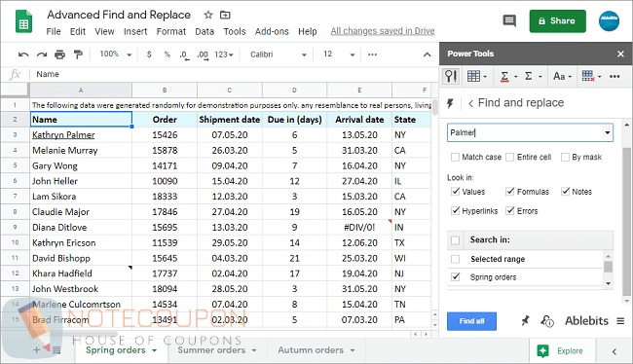
Task: Close the Power Tools sidebar
Action: tap(620, 54)
